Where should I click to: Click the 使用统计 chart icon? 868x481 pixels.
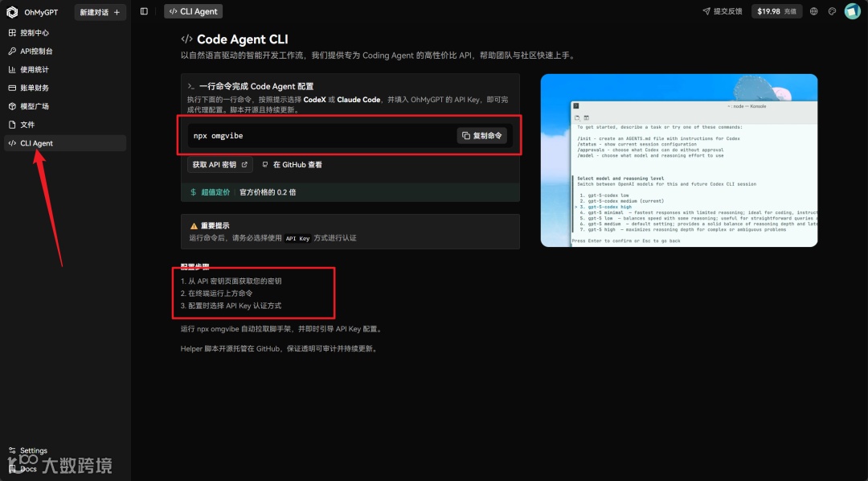click(12, 69)
